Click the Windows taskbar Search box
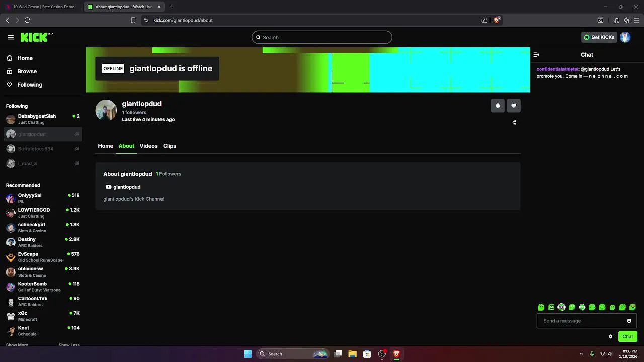The height and width of the screenshot is (362, 644). [x=292, y=354]
